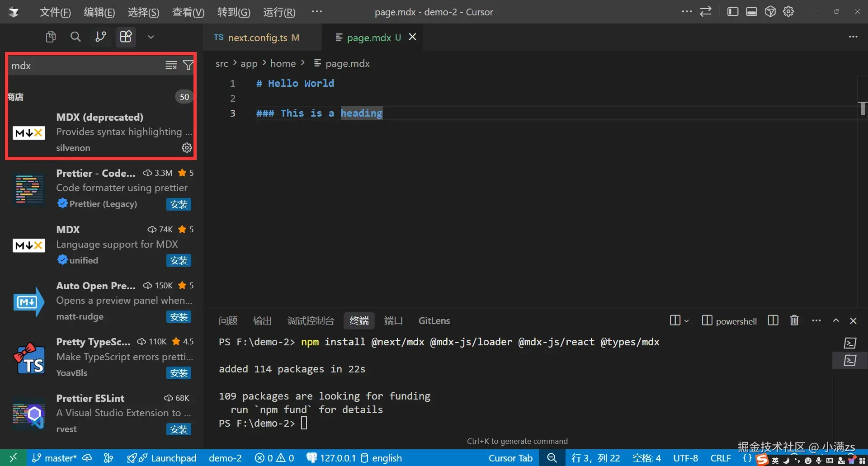Clear extension search results icon
Viewport: 868px width, 466px height.
pos(171,66)
